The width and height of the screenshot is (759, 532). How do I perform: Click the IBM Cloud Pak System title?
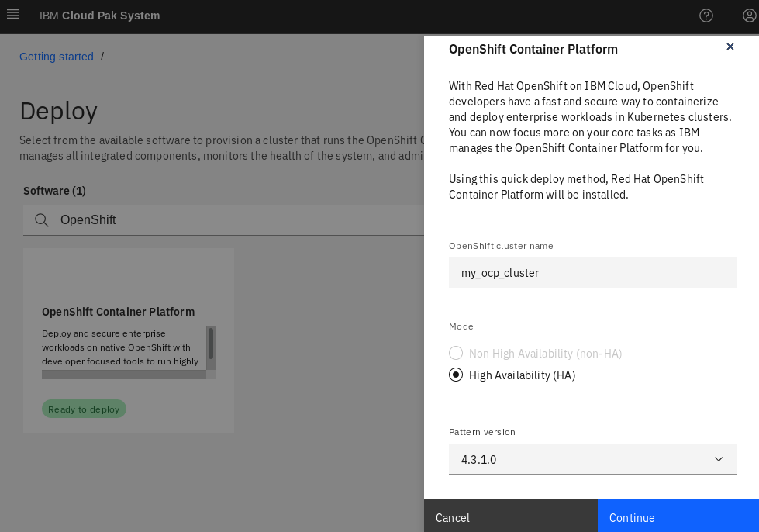[100, 16]
